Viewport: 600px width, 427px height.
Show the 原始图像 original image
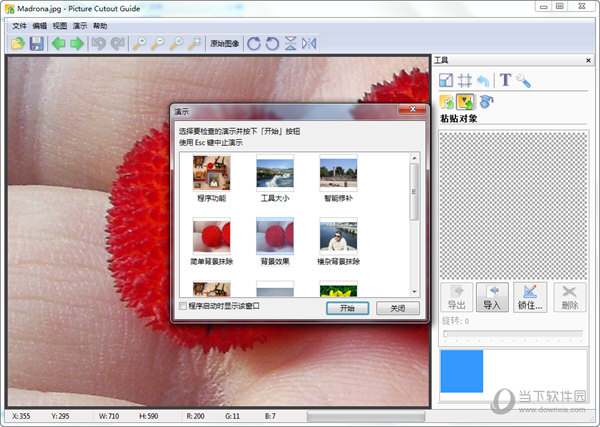click(x=225, y=44)
